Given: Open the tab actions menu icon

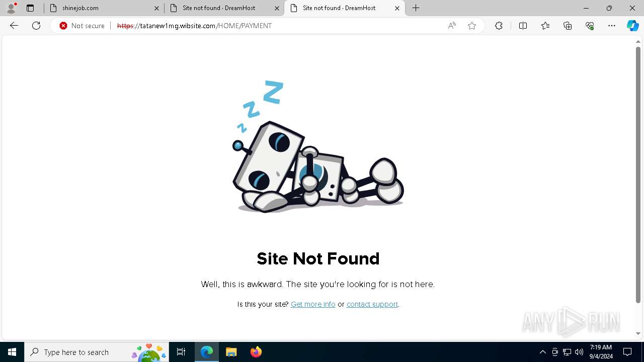Looking at the screenshot, I should pyautogui.click(x=30, y=8).
